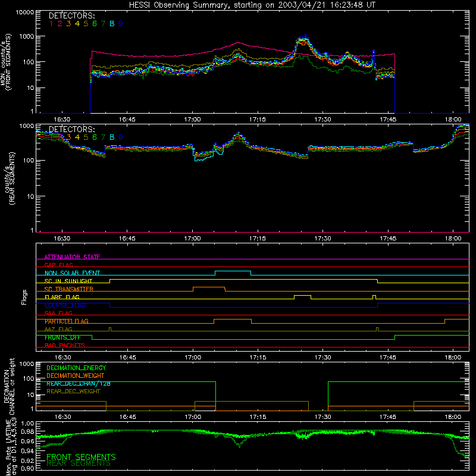Click the NON_SOLAR_EVENT flag label
The image size is (476, 476).
pos(72,273)
